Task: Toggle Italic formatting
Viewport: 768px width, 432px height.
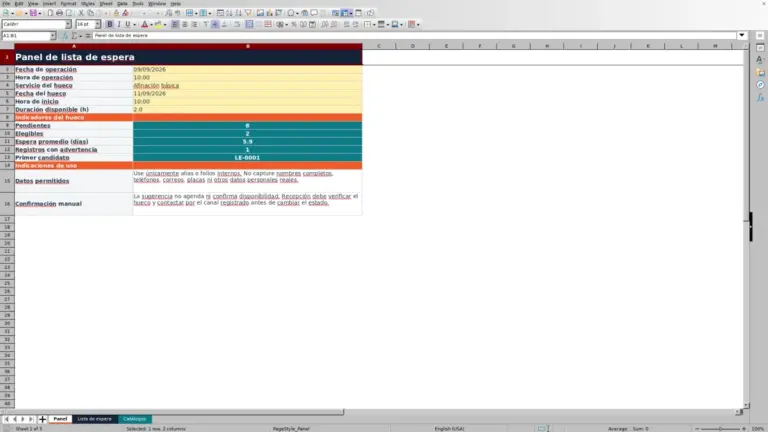Action: point(119,24)
